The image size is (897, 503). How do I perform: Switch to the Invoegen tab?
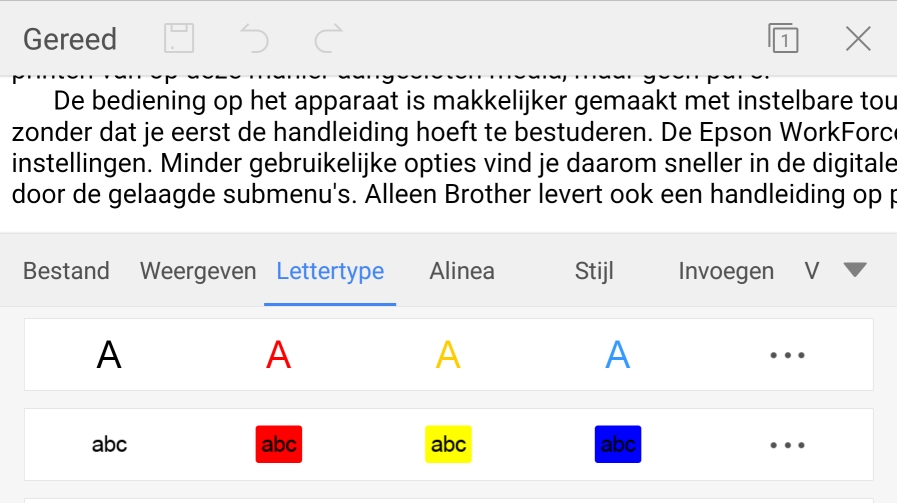(726, 271)
